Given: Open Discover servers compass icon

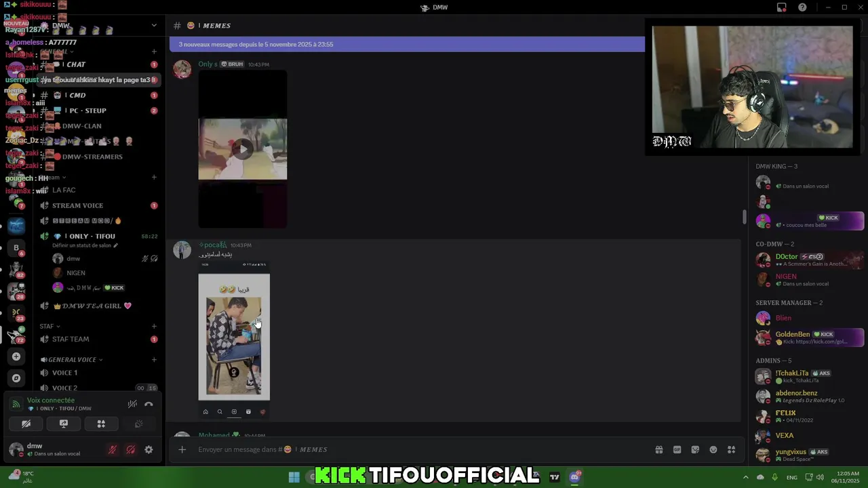Looking at the screenshot, I should click(x=16, y=378).
